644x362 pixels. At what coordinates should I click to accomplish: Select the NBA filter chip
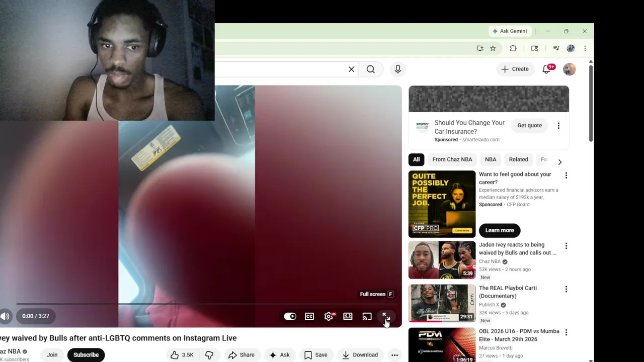coord(491,159)
